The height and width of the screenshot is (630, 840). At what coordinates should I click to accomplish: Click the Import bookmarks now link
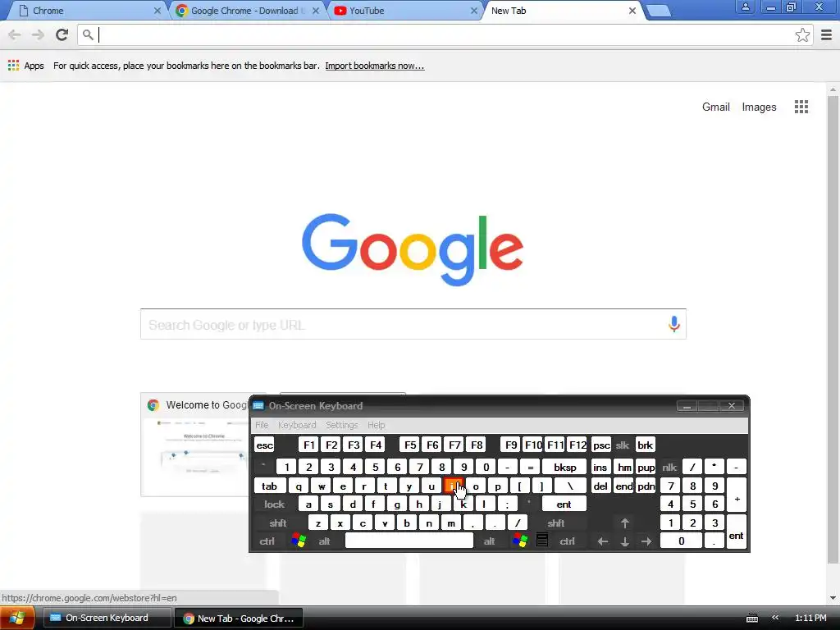point(374,66)
